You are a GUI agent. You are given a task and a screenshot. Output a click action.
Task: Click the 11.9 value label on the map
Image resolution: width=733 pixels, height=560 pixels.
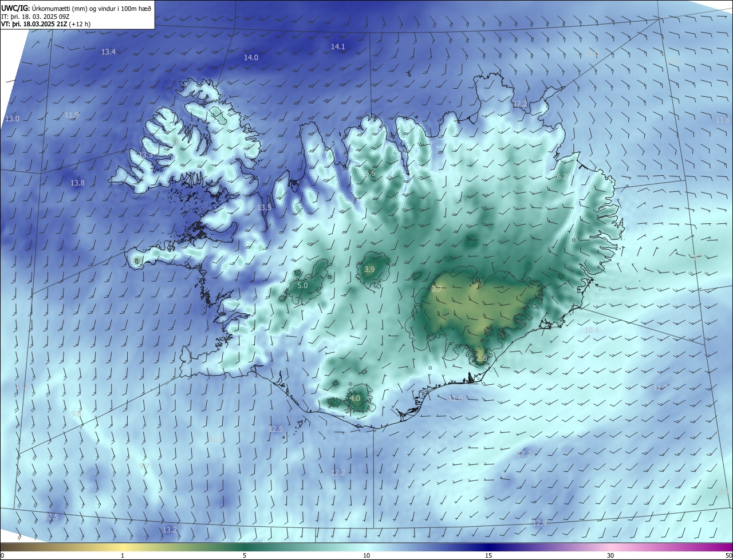coord(72,115)
